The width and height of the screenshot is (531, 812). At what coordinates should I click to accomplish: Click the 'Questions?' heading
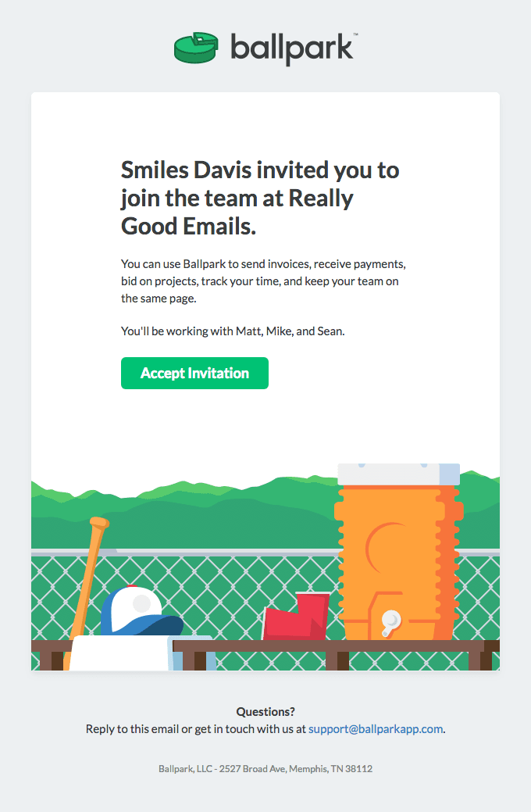point(265,711)
